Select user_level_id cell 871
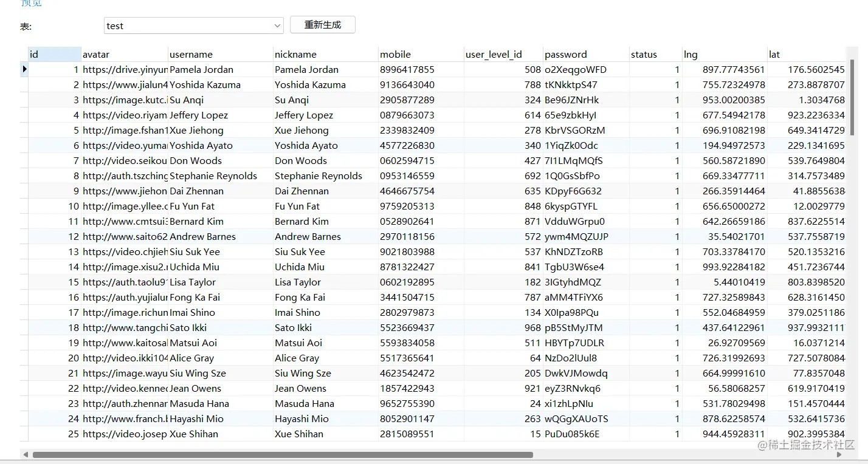868x464 pixels. coord(503,221)
